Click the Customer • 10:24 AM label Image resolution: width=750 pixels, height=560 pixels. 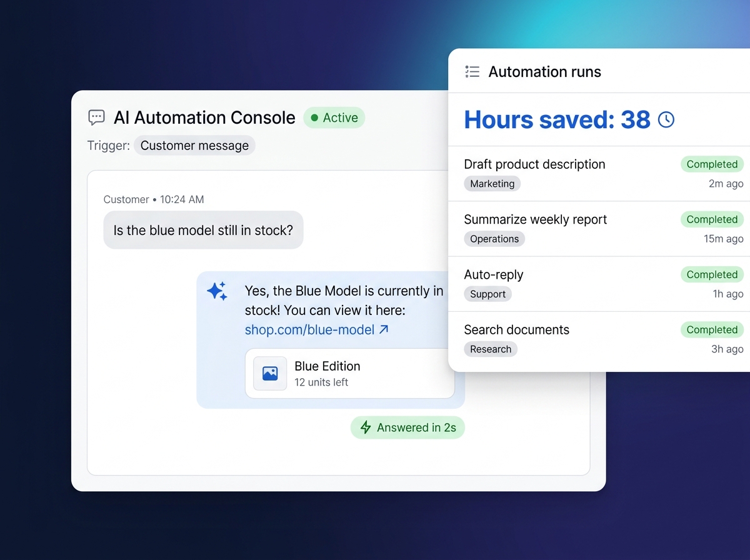pos(154,199)
